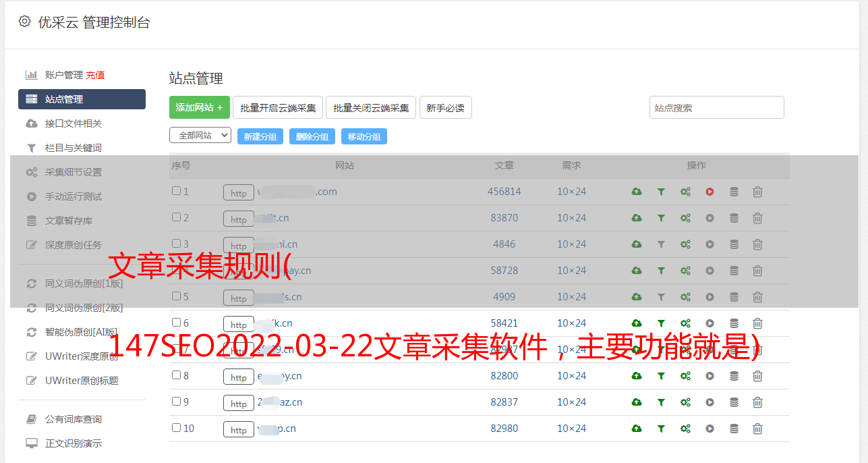
Task: Open UWriter深度原创 sidebar item
Action: tap(82, 356)
